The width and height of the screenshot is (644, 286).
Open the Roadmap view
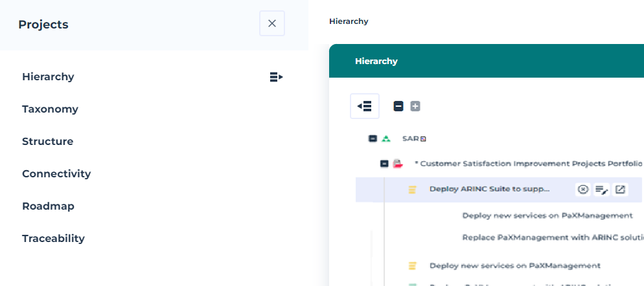click(x=48, y=206)
